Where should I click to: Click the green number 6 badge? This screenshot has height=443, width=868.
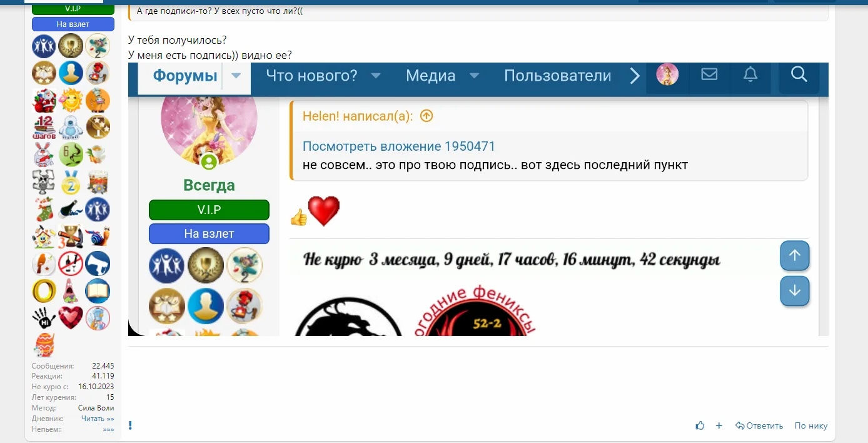click(71, 155)
